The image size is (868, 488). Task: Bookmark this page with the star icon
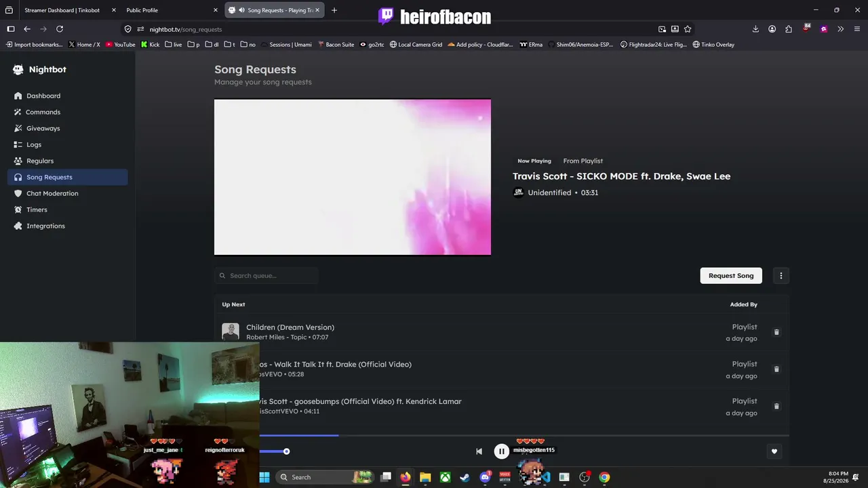pos(688,29)
